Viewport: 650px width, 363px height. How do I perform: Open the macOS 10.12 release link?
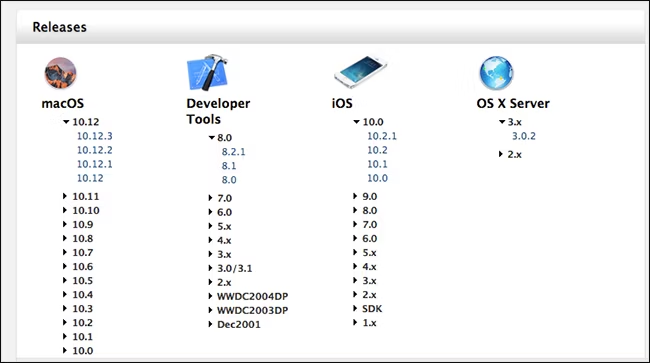pos(90,178)
